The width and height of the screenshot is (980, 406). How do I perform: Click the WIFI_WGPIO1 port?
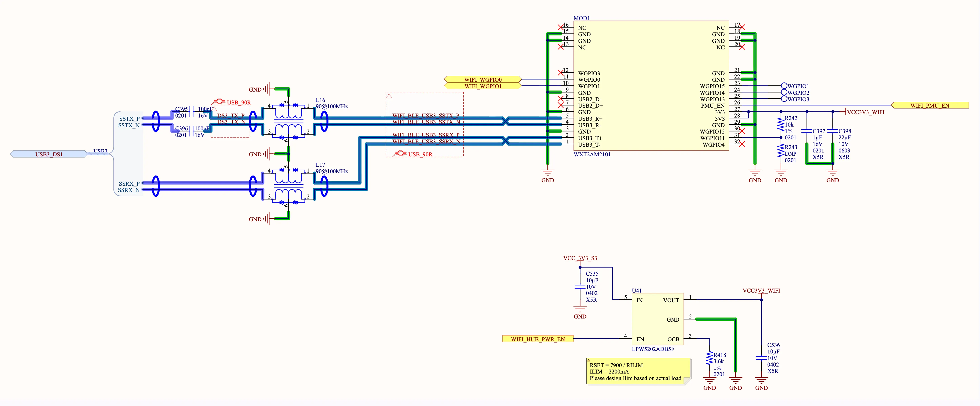pyautogui.click(x=483, y=86)
